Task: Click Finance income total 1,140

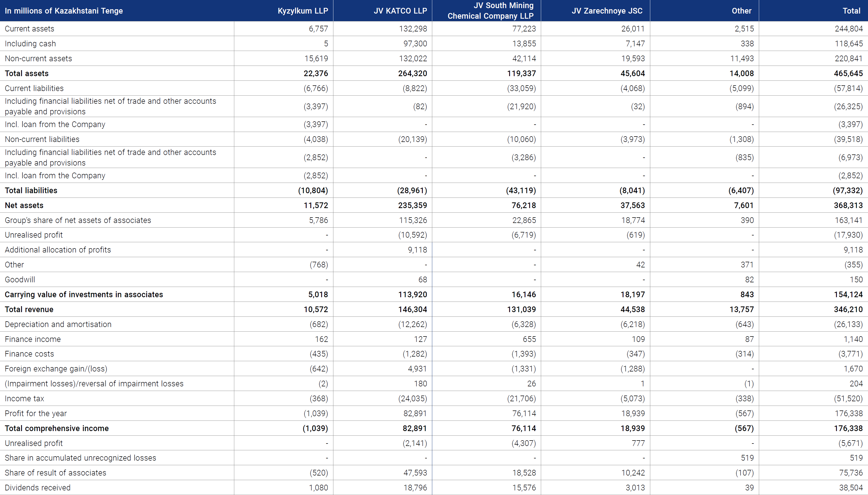Action: 853,339
